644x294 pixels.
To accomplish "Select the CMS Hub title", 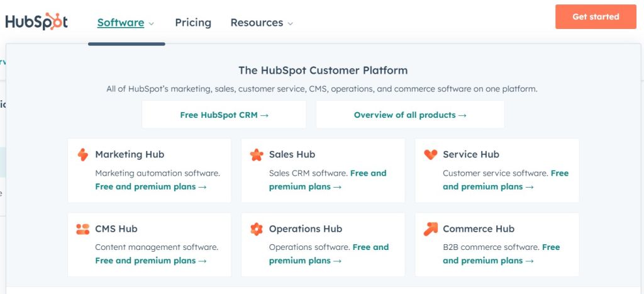I will 116,229.
